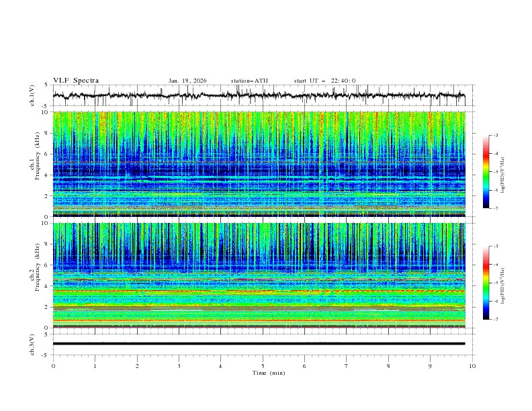This screenshot has height=411, width=532.
Task: Click the "2" frequency tick of ch.2 spectrogram
Action: (46, 307)
